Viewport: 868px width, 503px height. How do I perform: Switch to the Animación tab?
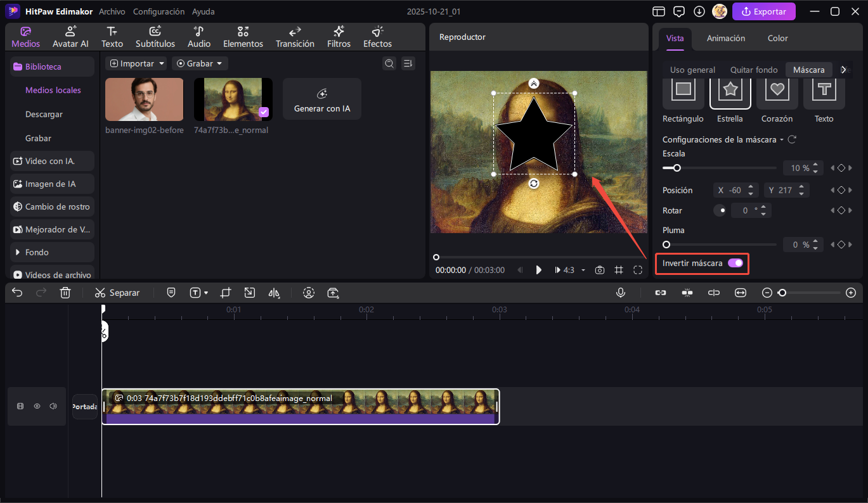[725, 38]
